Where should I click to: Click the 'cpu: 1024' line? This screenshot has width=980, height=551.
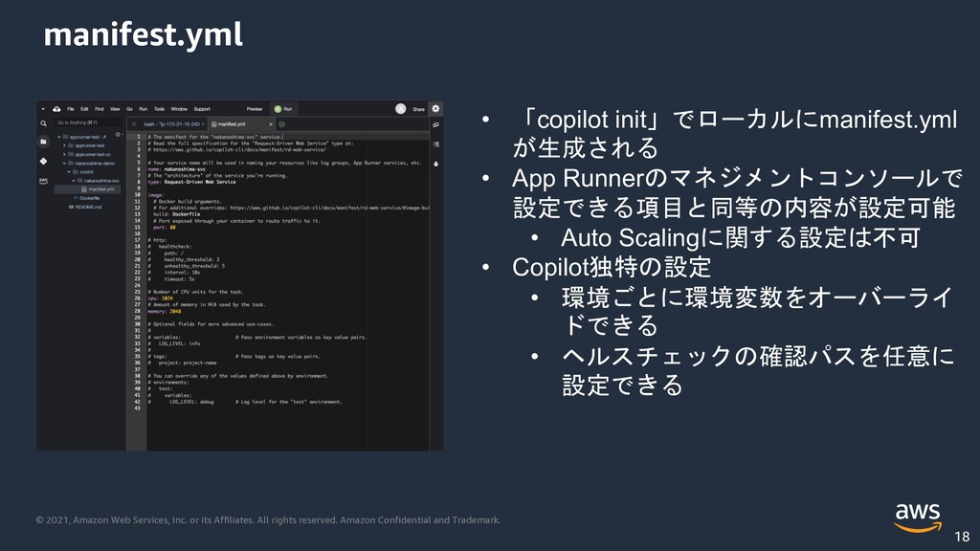click(161, 298)
